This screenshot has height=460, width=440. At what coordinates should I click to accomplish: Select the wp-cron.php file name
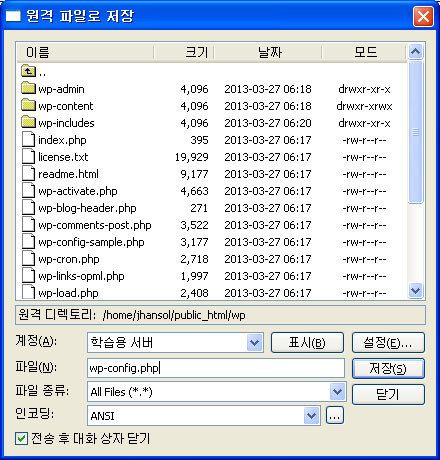(69, 259)
